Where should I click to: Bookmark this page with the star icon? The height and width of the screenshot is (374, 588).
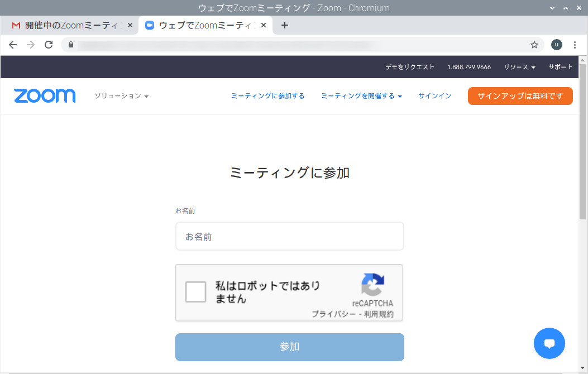[x=534, y=45]
